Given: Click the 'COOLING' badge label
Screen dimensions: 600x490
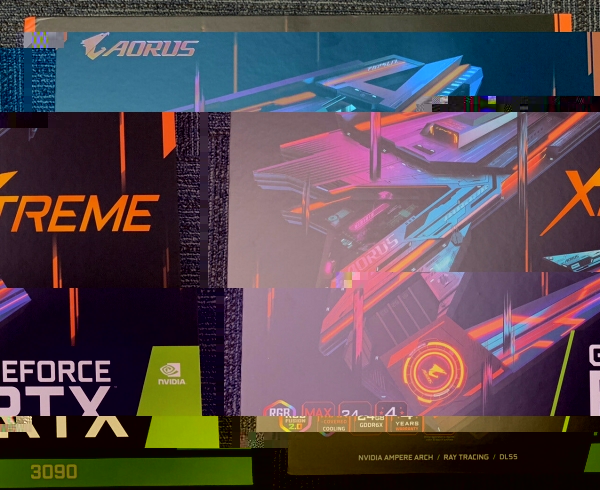Looking at the screenshot, I should 334,429.
